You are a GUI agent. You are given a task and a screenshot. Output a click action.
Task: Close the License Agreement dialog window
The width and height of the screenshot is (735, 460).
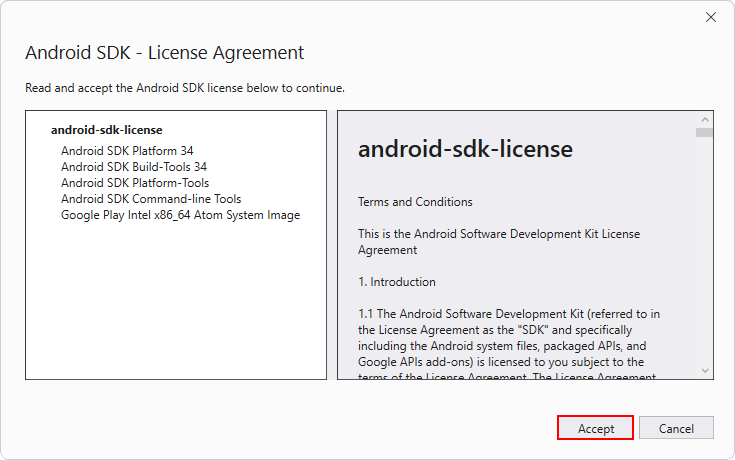(711, 17)
